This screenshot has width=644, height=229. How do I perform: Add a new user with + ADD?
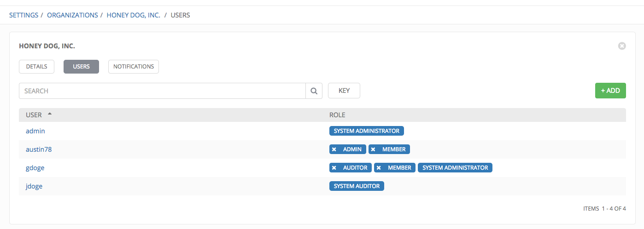610,91
